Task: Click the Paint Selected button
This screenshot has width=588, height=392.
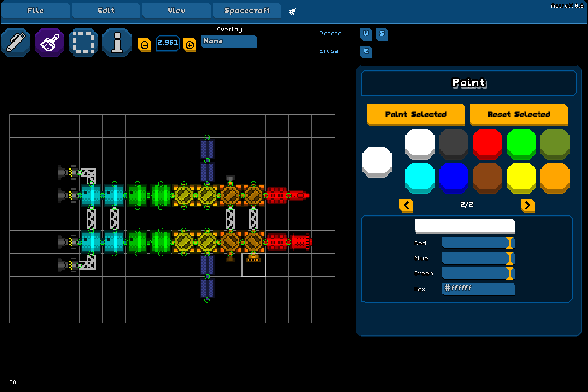Action: tap(416, 114)
